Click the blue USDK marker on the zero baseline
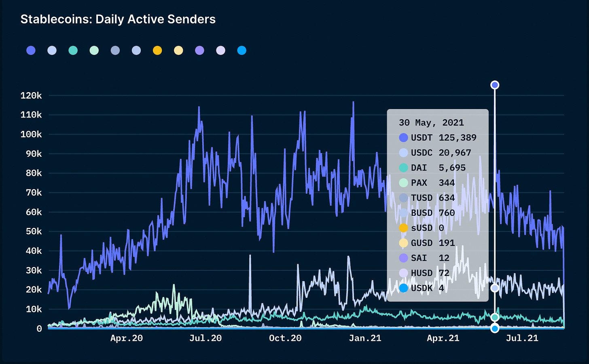 click(495, 328)
